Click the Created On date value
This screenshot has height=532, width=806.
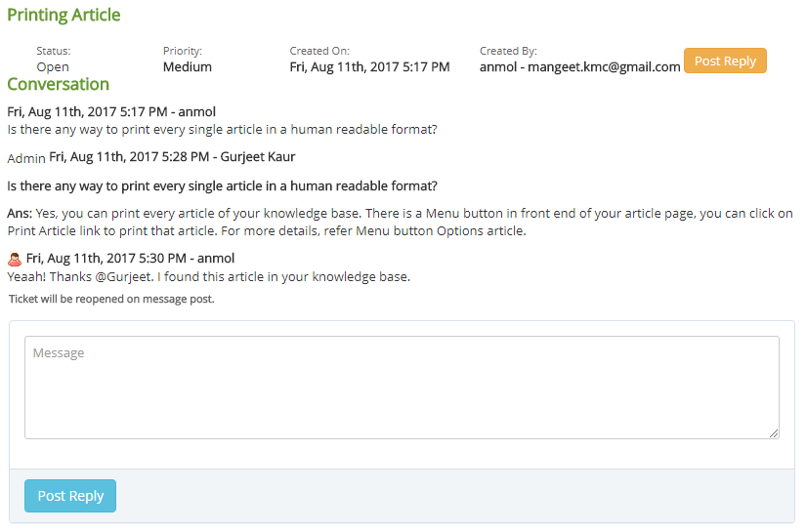tap(369, 67)
